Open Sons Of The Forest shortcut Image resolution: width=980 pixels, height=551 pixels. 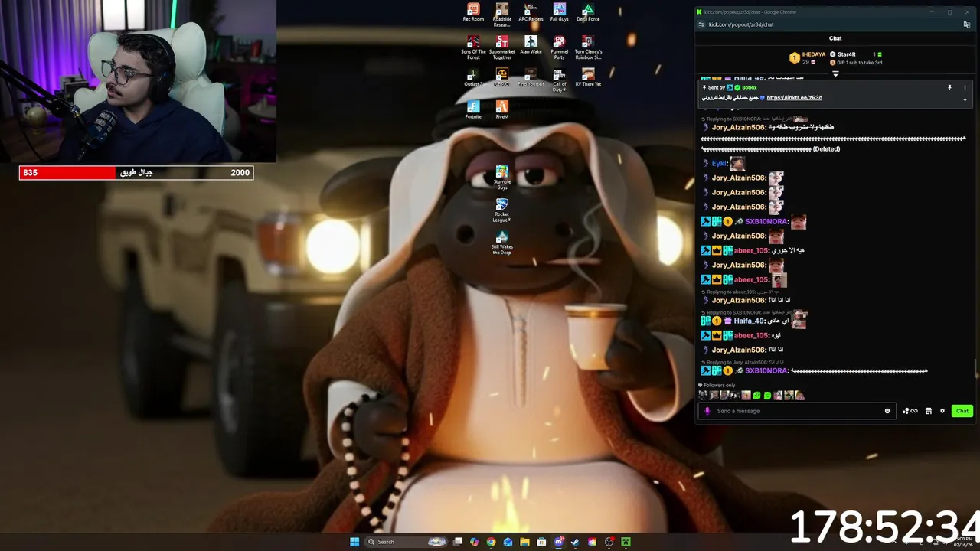(473, 47)
